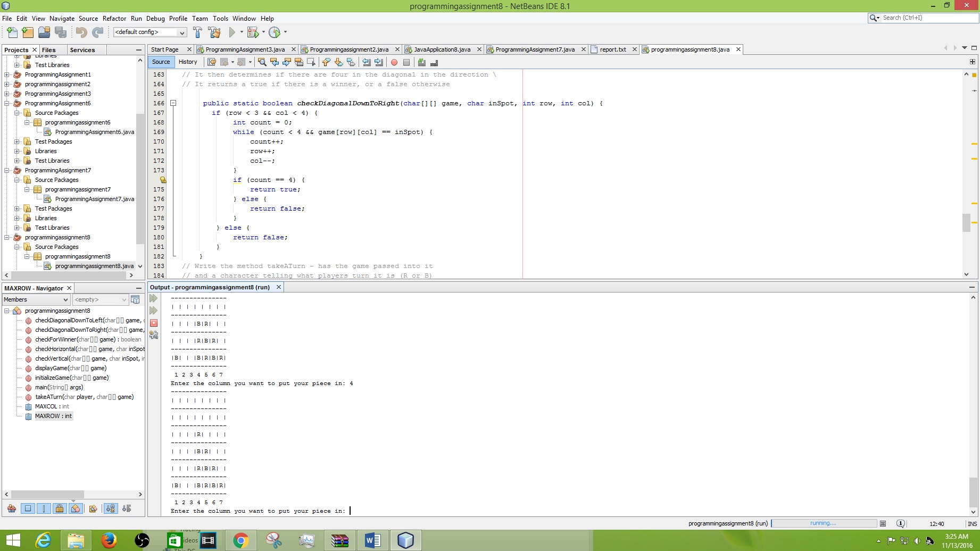The image size is (980, 551).
Task: Open the Refactor menu
Action: (x=114, y=18)
